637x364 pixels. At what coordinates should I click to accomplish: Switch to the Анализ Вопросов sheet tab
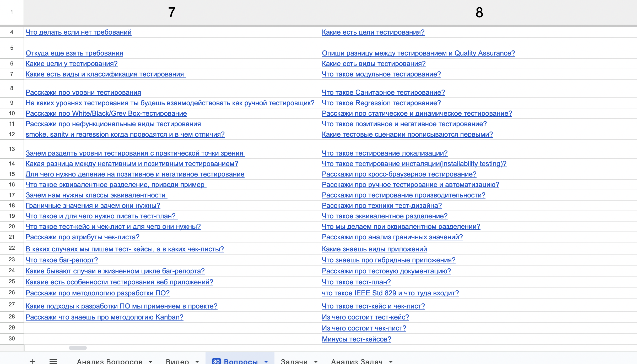(x=109, y=361)
